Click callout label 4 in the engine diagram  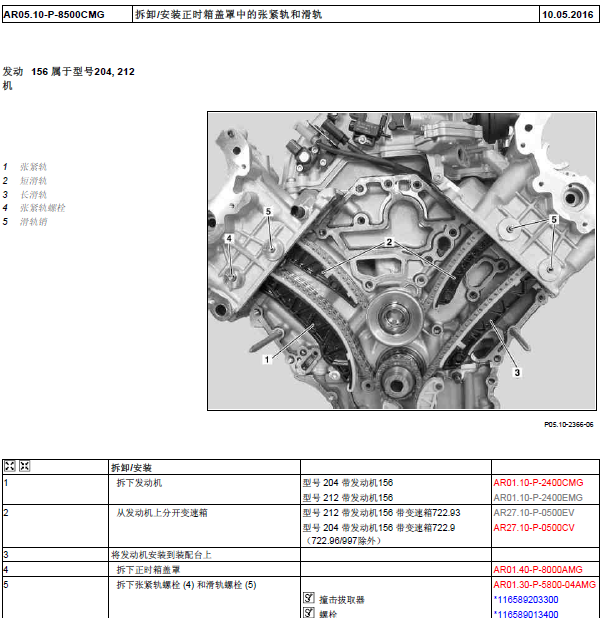tap(229, 238)
